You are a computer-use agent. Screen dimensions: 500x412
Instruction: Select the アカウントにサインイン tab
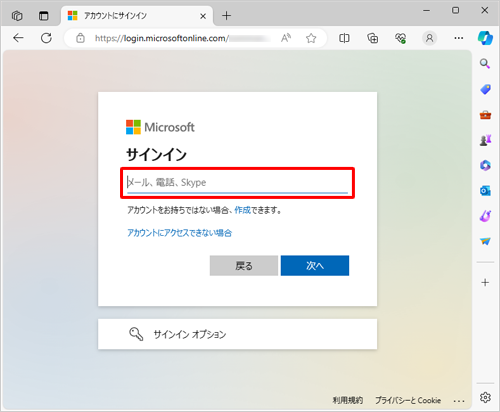pos(137,16)
